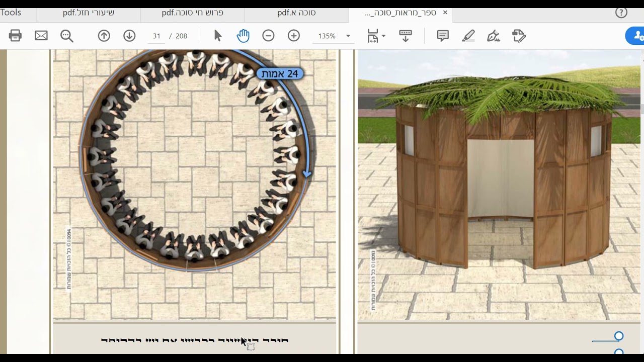The image size is (644, 362).
Task: Zoom out with the minus icon
Action: 268,36
